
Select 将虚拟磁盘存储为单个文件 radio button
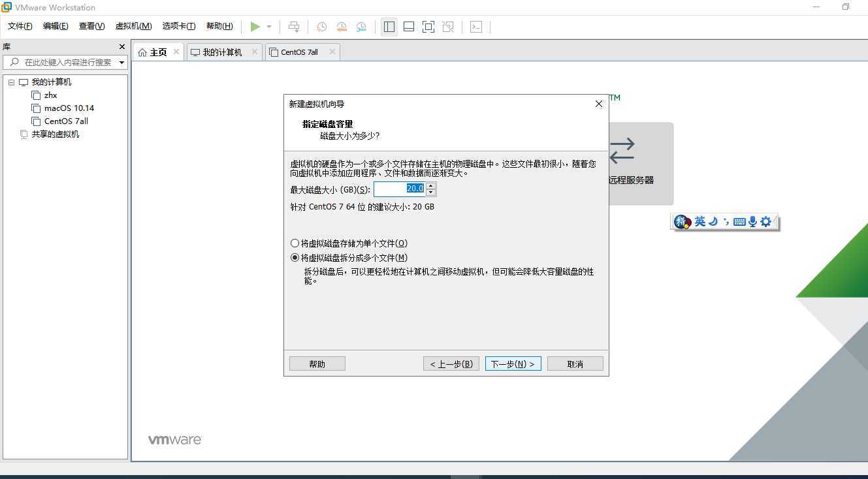(295, 243)
